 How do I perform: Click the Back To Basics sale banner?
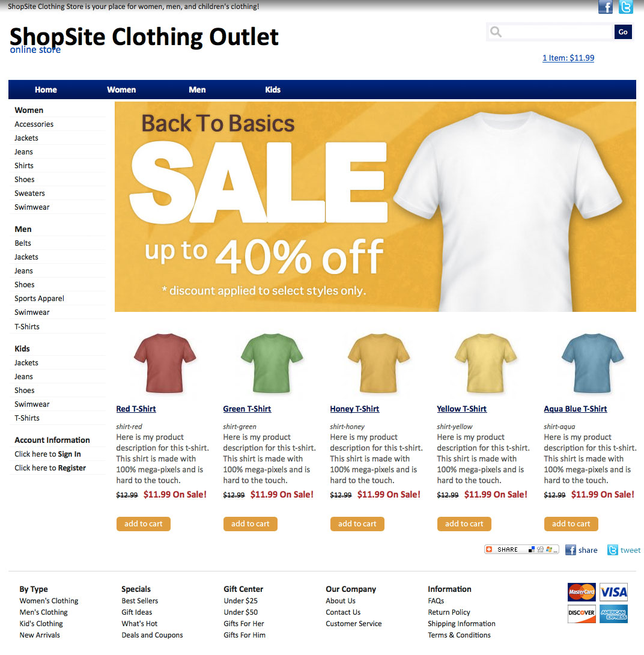pyautogui.click(x=375, y=207)
